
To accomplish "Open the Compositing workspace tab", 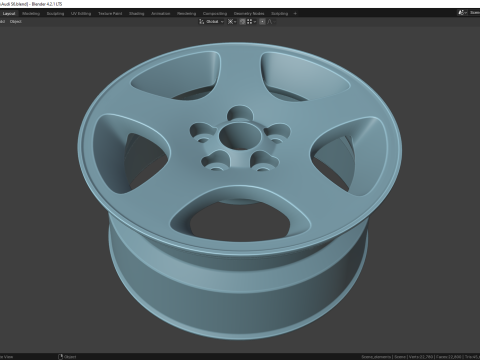I will tap(215, 14).
